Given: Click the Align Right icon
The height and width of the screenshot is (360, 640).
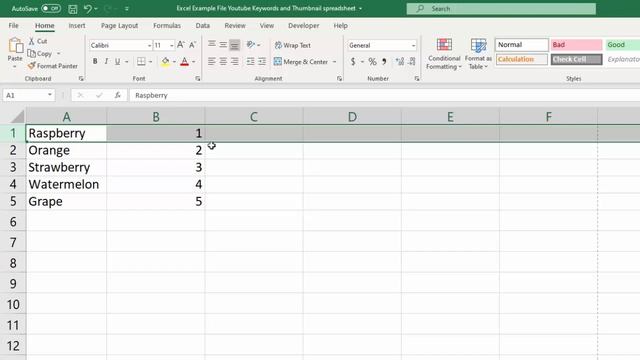Looking at the screenshot, I should 235,62.
